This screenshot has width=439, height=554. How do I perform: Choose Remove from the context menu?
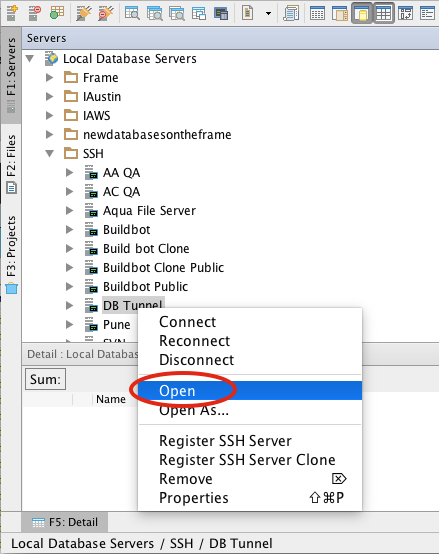pyautogui.click(x=250, y=479)
